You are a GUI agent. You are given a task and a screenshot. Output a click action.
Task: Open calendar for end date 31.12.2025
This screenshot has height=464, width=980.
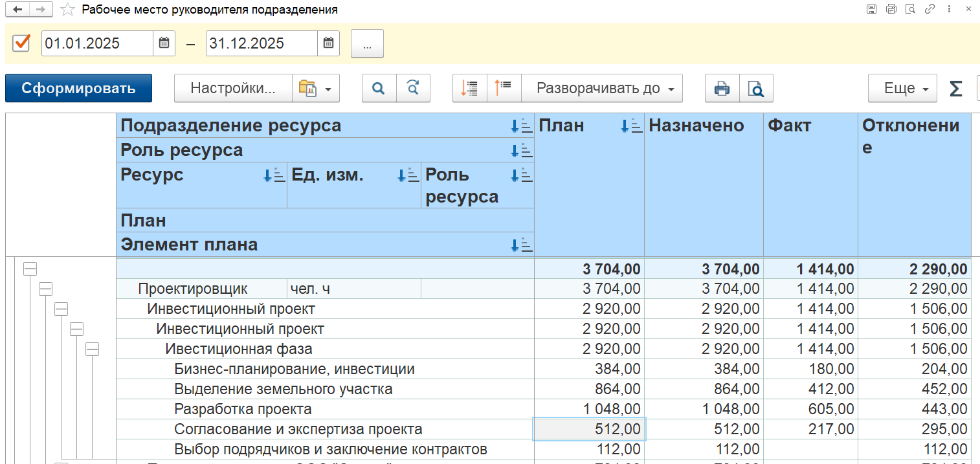328,43
